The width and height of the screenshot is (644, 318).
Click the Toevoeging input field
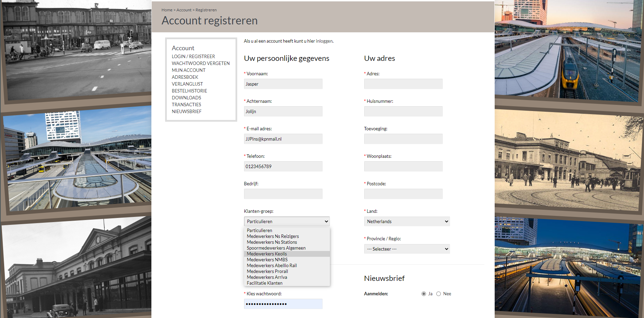point(403,139)
